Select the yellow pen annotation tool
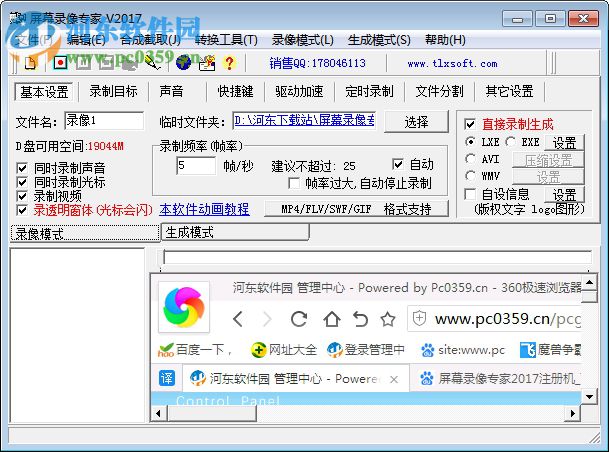The image size is (609, 452). click(x=153, y=63)
